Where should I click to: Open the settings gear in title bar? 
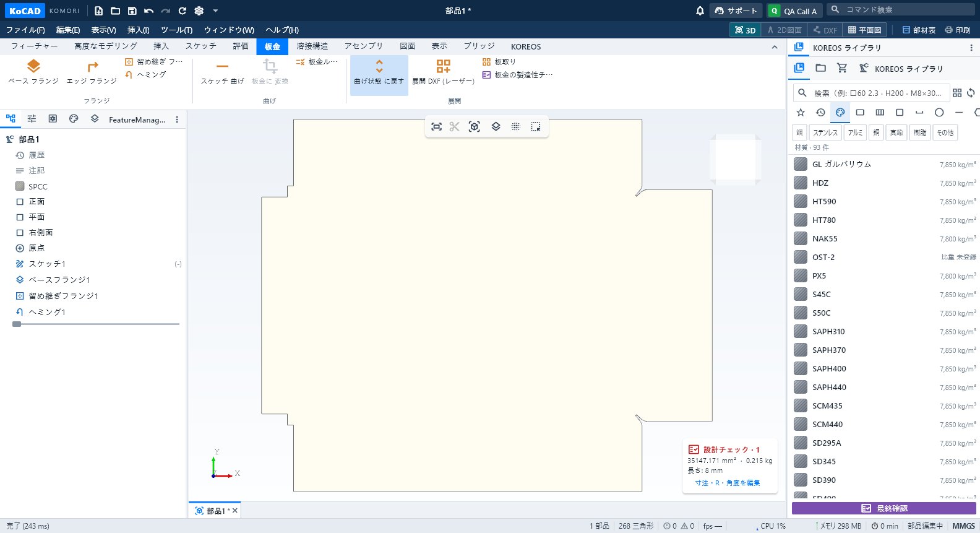point(199,11)
